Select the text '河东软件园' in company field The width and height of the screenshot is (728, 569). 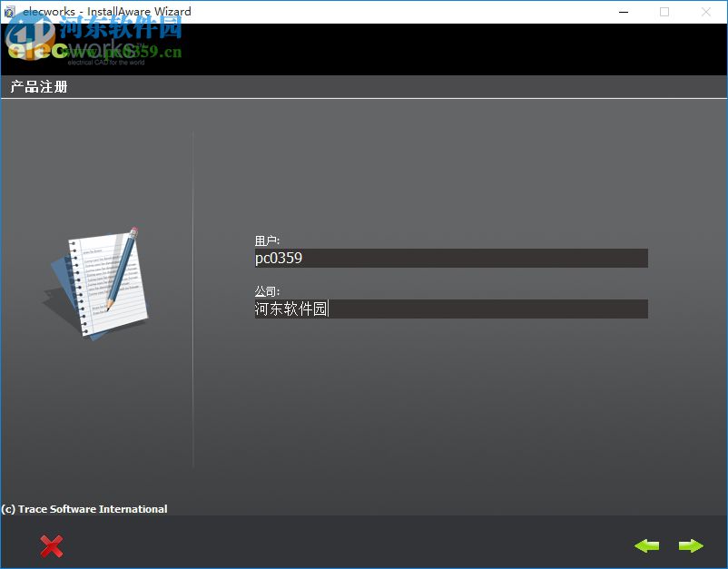point(290,309)
